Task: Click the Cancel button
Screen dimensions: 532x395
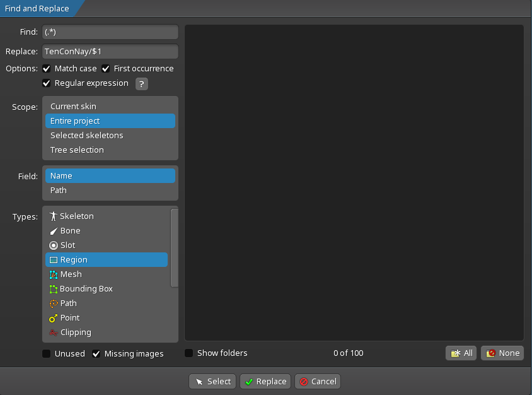Action: (318, 382)
